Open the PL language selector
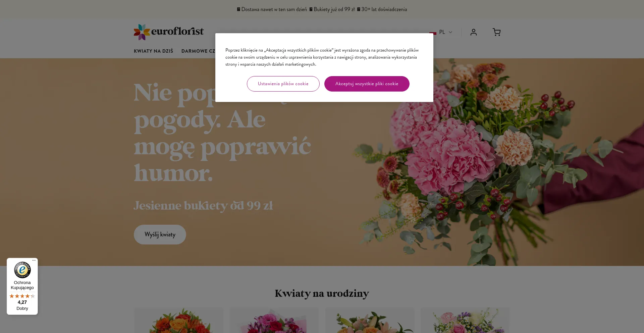The width and height of the screenshot is (644, 333). click(441, 32)
